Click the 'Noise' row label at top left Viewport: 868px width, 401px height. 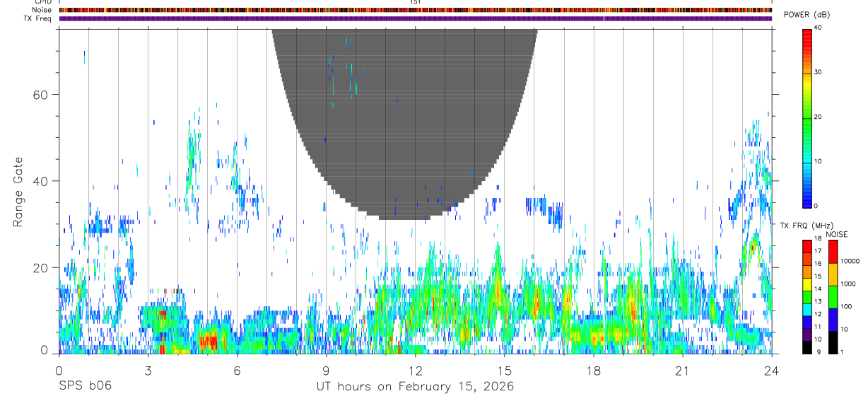[x=42, y=10]
